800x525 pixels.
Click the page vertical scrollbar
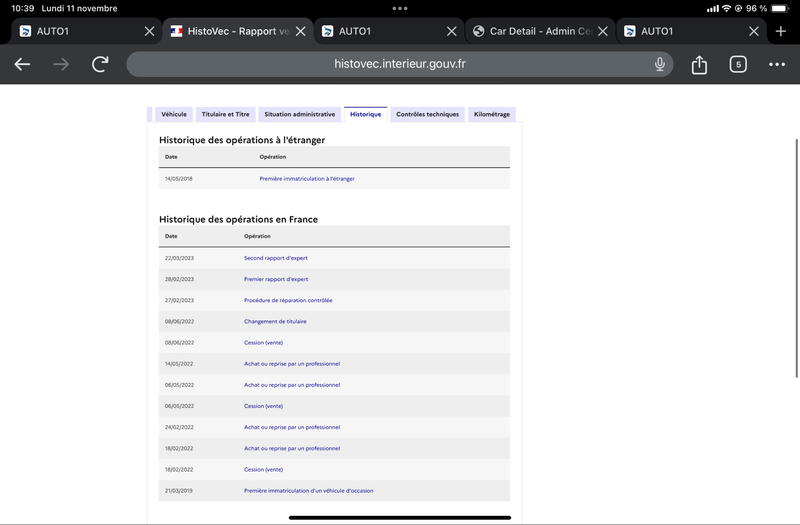(x=796, y=258)
